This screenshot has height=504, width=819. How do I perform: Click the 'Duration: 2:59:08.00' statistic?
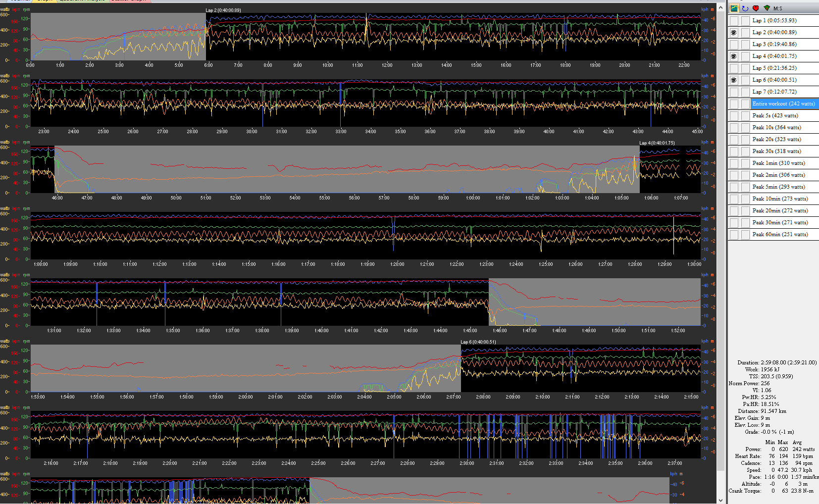coord(777,362)
